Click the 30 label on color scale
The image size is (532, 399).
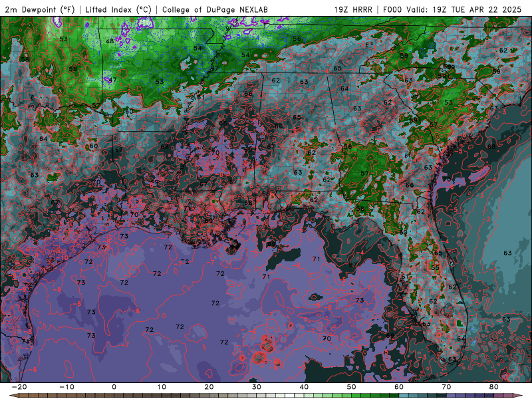257,387
